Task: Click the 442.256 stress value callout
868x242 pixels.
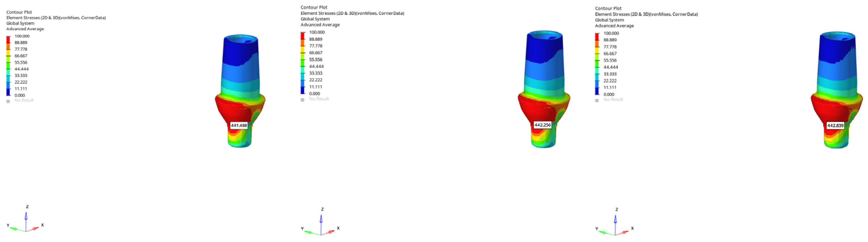Action: [x=542, y=125]
